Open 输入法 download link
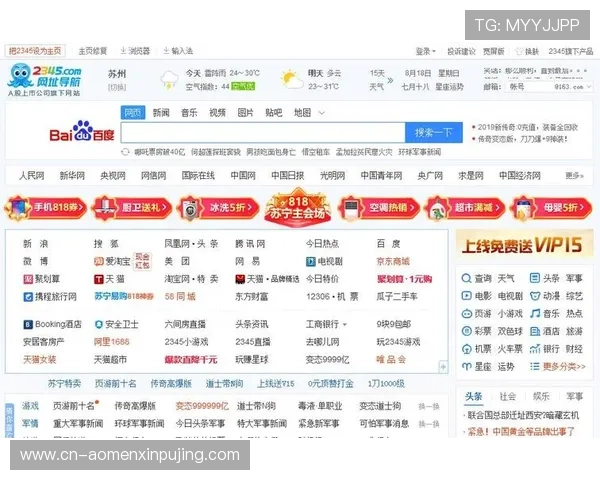The image size is (600, 480). [178, 51]
